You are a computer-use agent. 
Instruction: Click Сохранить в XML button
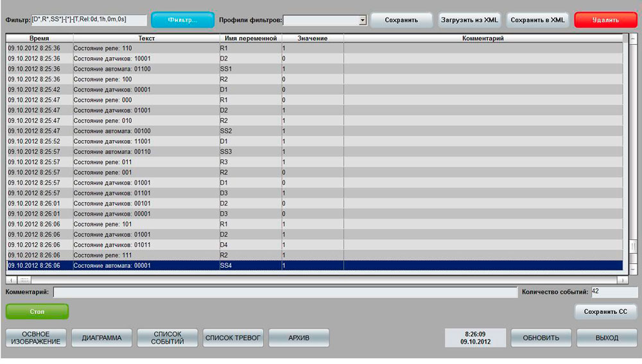coord(537,20)
